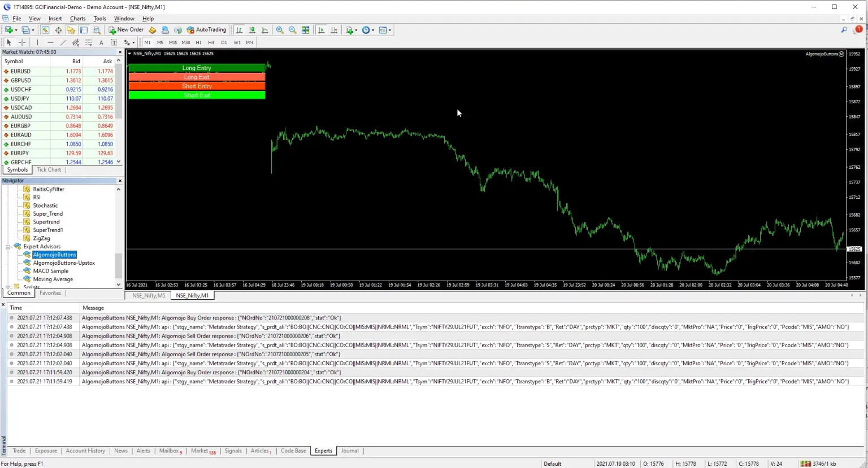Select the candlestick chart type icon
868x468 pixels.
(252, 30)
